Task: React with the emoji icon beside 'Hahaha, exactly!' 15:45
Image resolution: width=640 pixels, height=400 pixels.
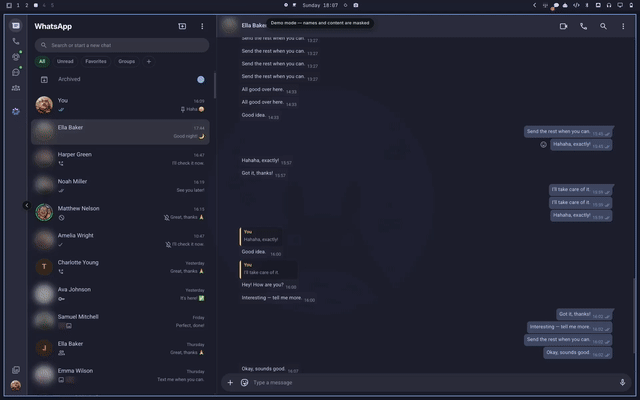Action: [543, 144]
